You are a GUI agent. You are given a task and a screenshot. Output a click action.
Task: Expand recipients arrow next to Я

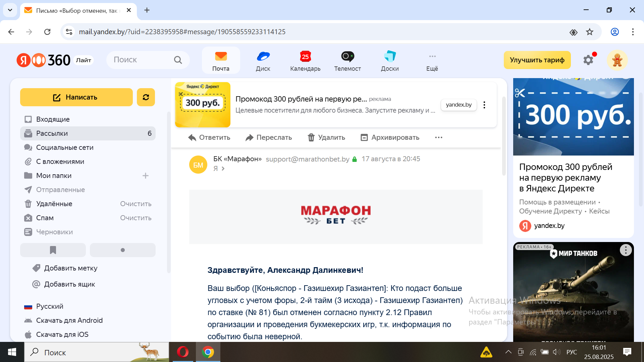click(x=223, y=169)
